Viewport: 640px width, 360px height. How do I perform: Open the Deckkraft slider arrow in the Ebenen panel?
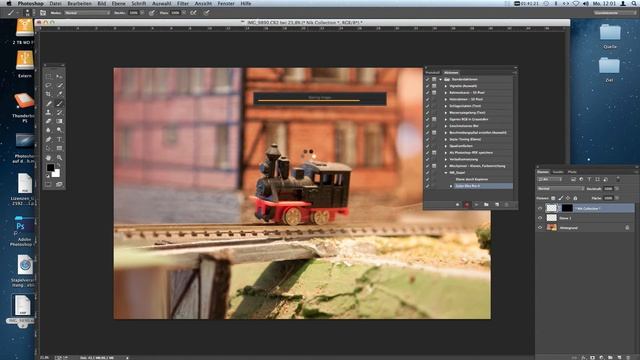pyautogui.click(x=617, y=189)
